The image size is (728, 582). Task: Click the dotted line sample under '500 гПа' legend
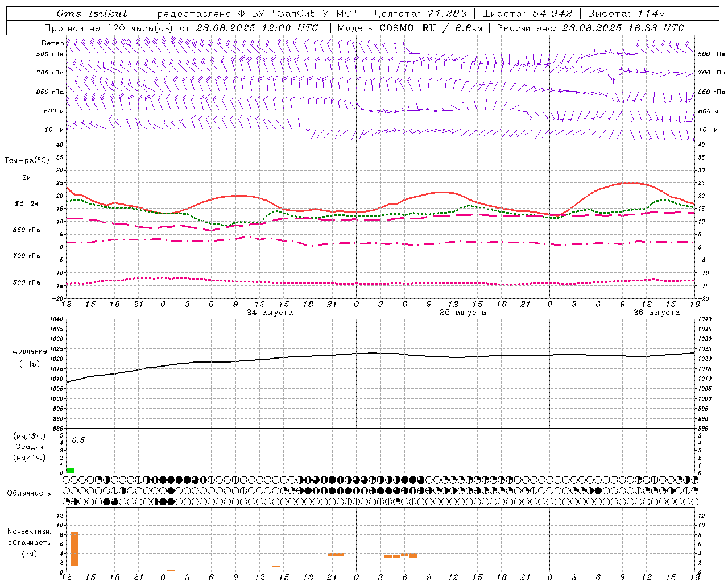coord(26,289)
